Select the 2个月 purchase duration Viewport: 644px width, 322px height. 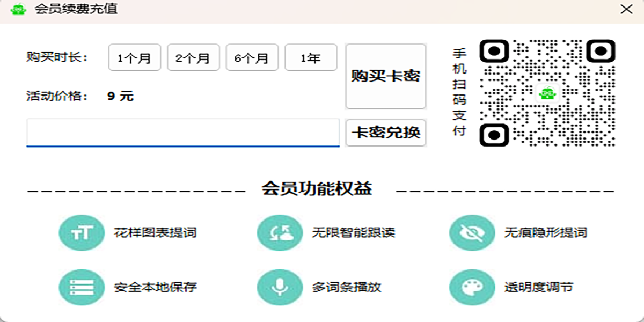[193, 57]
